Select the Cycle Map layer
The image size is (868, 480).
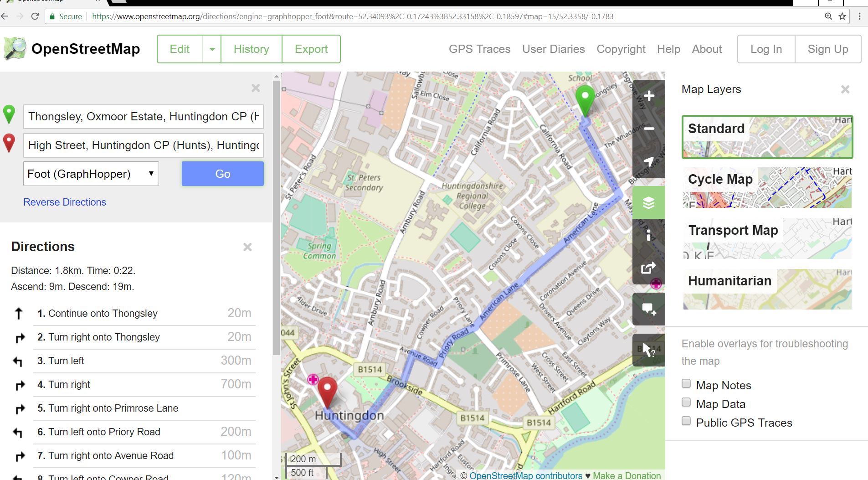click(x=767, y=187)
